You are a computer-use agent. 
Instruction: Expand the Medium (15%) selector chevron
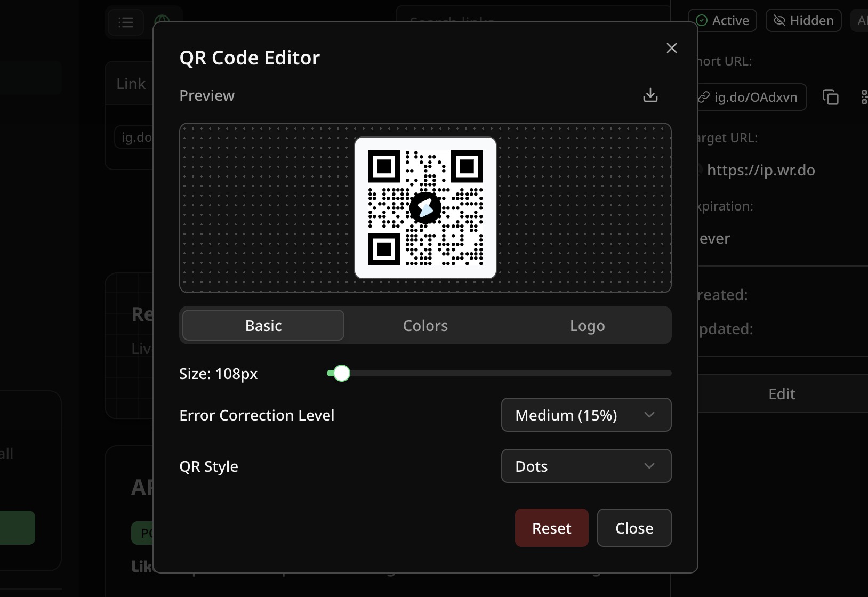coord(650,415)
